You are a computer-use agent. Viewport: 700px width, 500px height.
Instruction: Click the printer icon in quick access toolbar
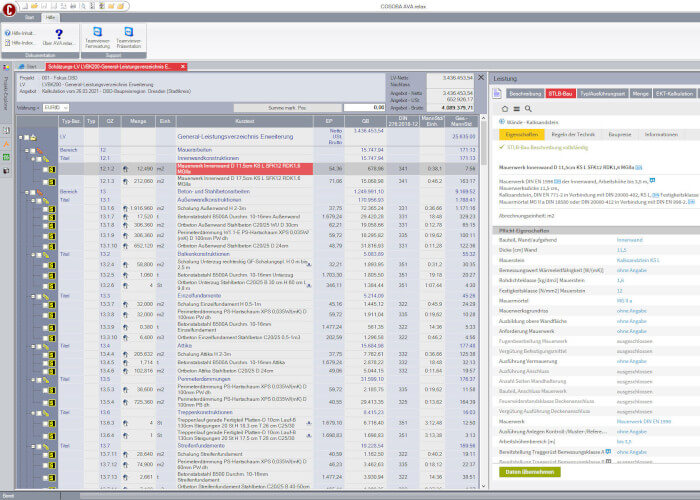73,6
